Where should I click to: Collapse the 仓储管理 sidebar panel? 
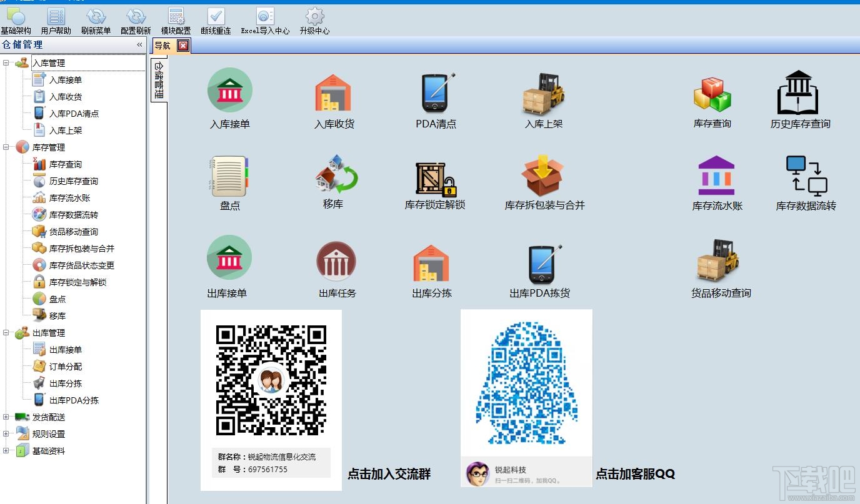139,45
